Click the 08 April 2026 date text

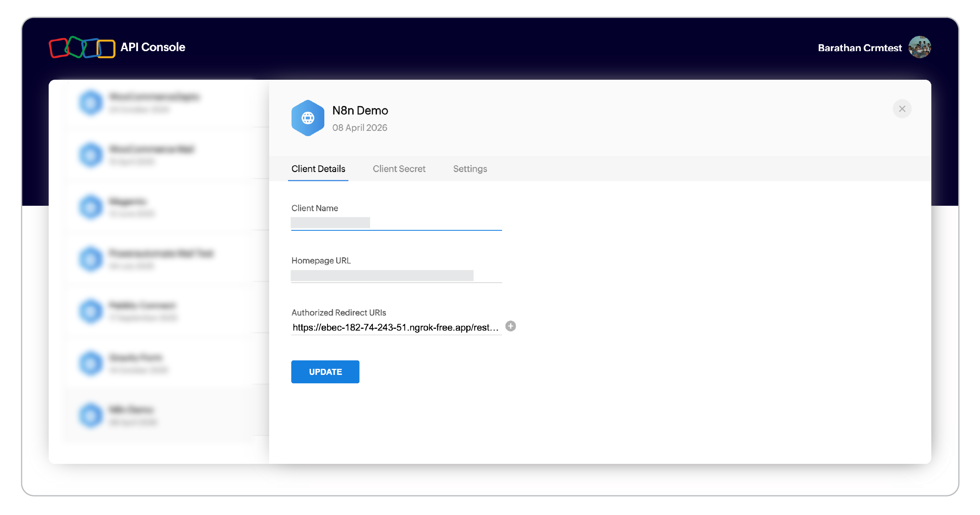pos(360,128)
